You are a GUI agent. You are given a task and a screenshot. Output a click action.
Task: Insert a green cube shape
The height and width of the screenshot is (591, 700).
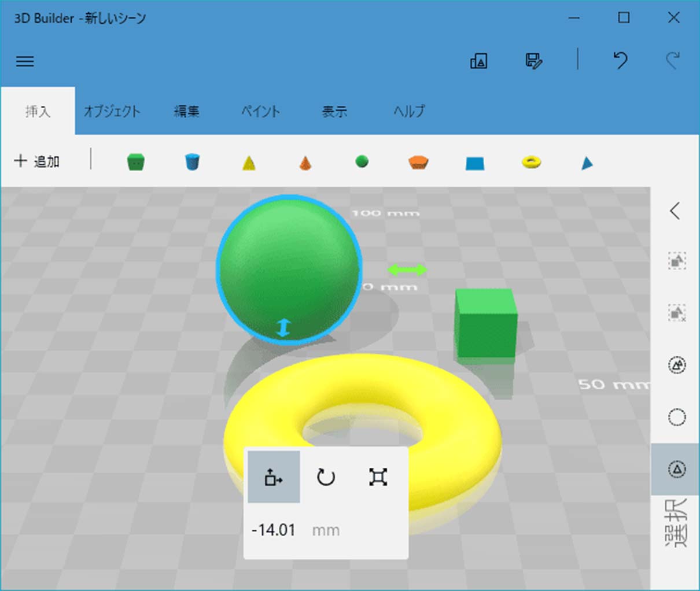coord(135,162)
